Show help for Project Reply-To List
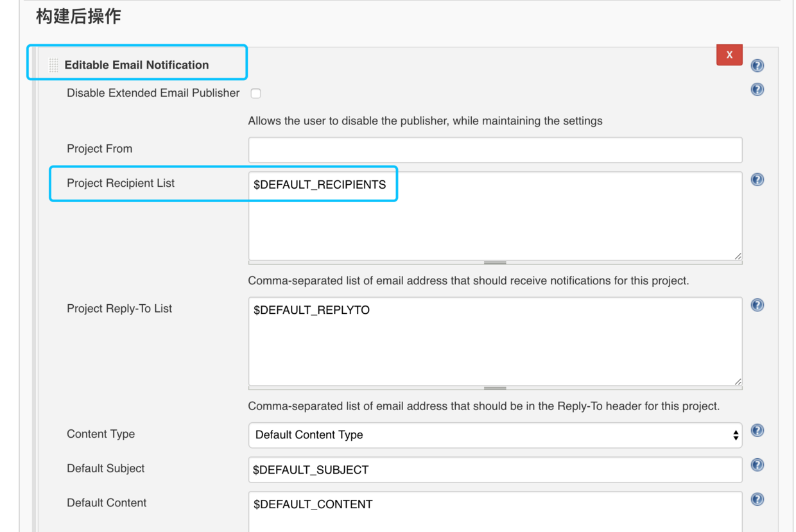 [757, 305]
